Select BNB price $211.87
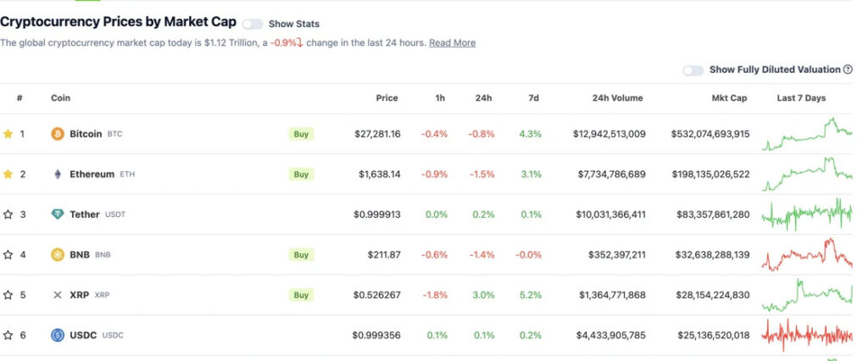Image resolution: width=868 pixels, height=361 pixels. 384,255
